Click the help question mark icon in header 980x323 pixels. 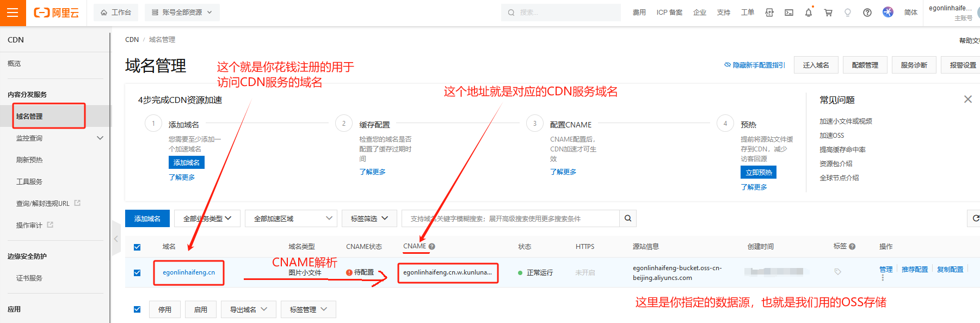click(x=867, y=13)
